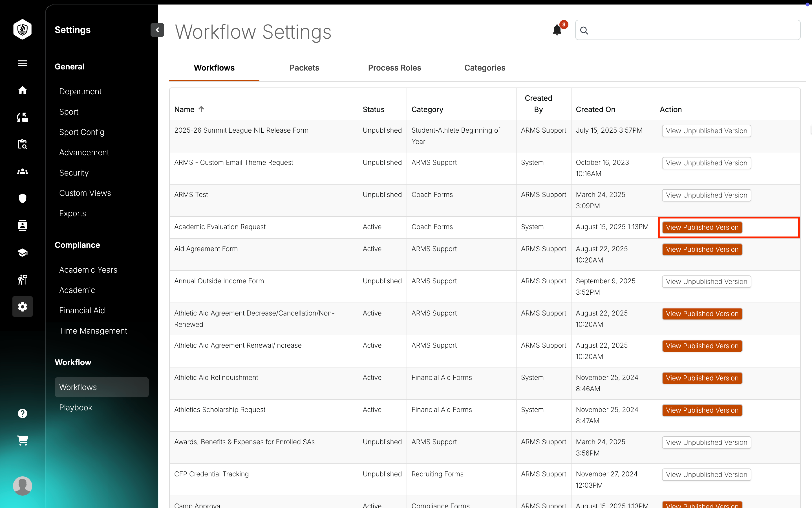This screenshot has width=812, height=508.
Task: View unpublished version of CFP Credential Tracking
Action: pyautogui.click(x=706, y=474)
